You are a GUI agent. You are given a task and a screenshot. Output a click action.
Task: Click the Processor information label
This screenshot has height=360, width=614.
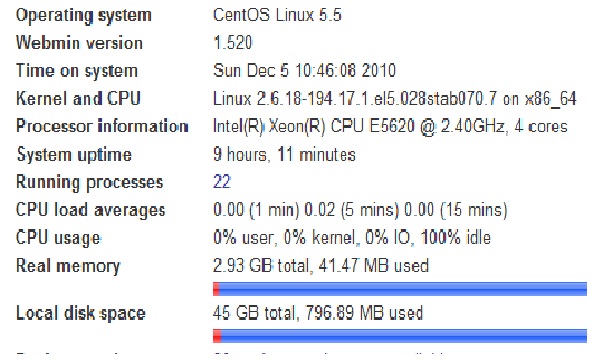click(x=102, y=126)
